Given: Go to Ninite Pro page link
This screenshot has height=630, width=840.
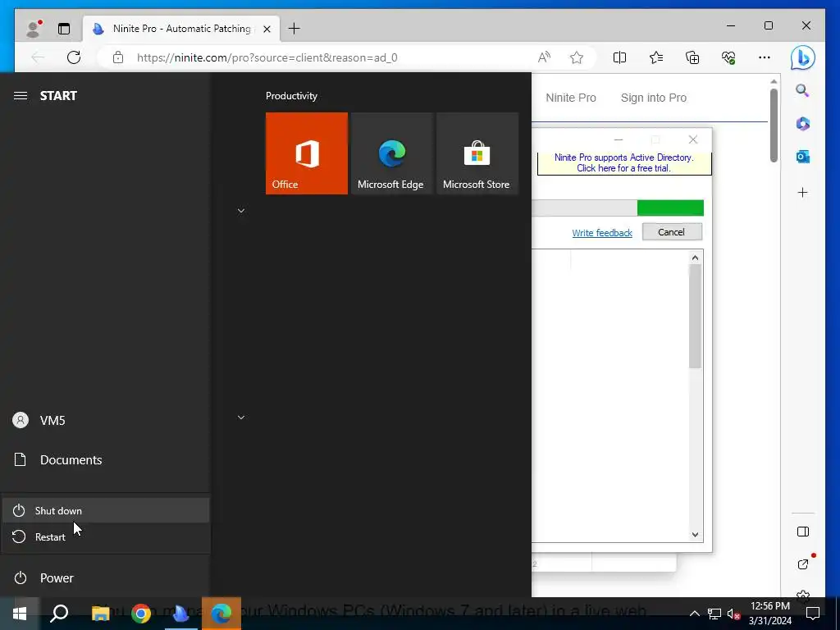Looking at the screenshot, I should coord(571,98).
